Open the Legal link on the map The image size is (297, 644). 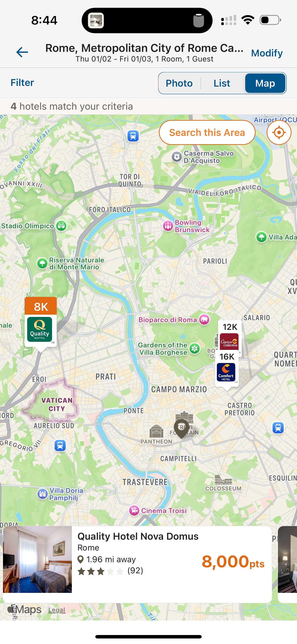pyautogui.click(x=57, y=610)
